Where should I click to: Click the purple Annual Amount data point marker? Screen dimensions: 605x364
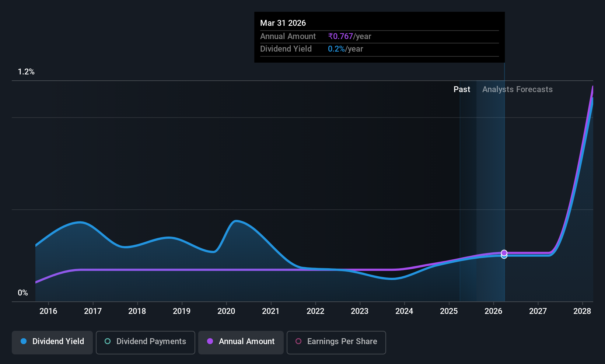(504, 253)
